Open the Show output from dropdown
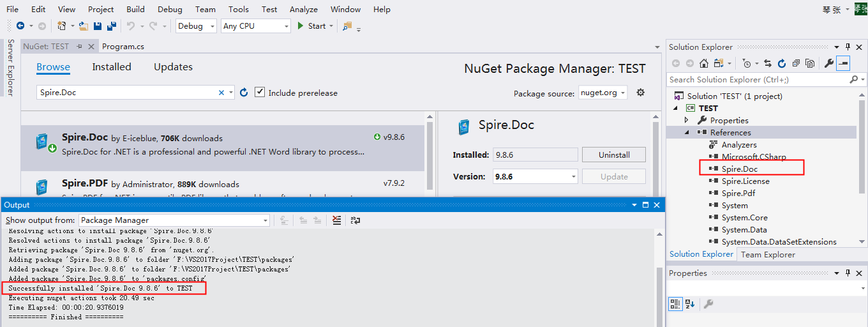868x327 pixels. 174,220
